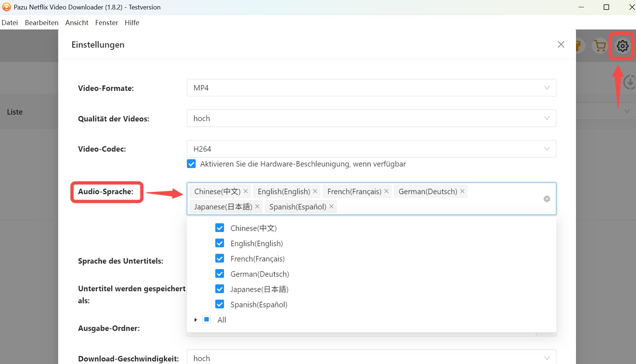Minimize the application window
The image size is (636, 364).
[x=581, y=7]
